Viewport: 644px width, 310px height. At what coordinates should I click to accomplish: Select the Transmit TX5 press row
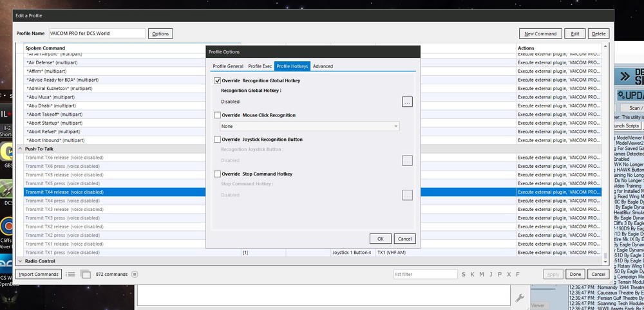point(312,183)
